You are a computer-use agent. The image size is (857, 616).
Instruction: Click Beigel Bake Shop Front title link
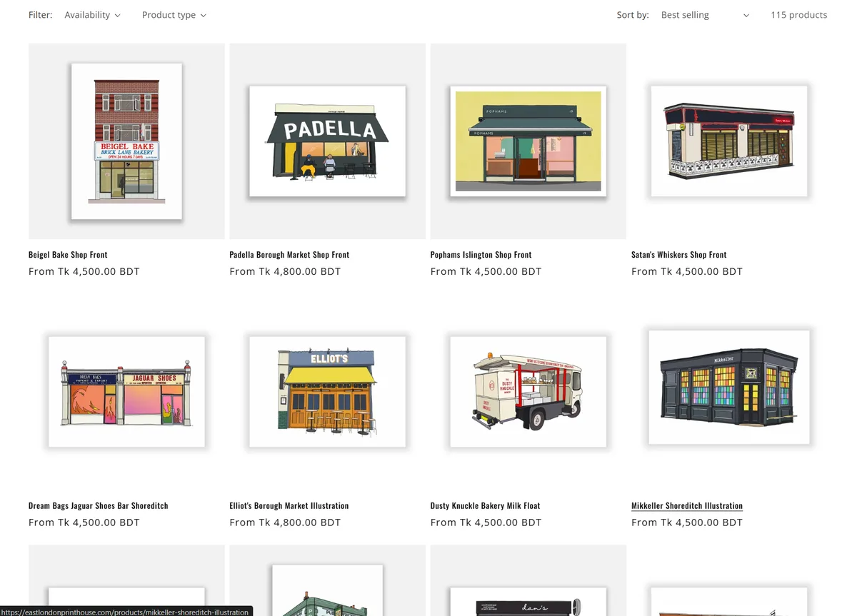tap(68, 255)
